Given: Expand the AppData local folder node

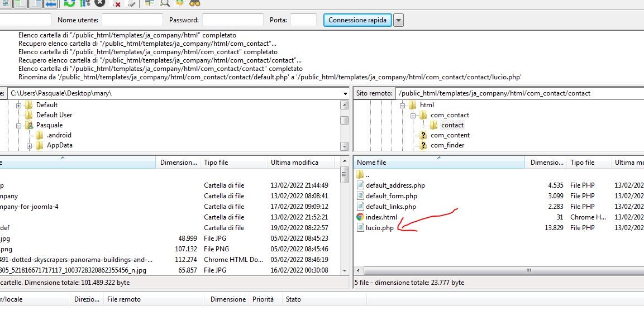Looking at the screenshot, I should coord(29,146).
